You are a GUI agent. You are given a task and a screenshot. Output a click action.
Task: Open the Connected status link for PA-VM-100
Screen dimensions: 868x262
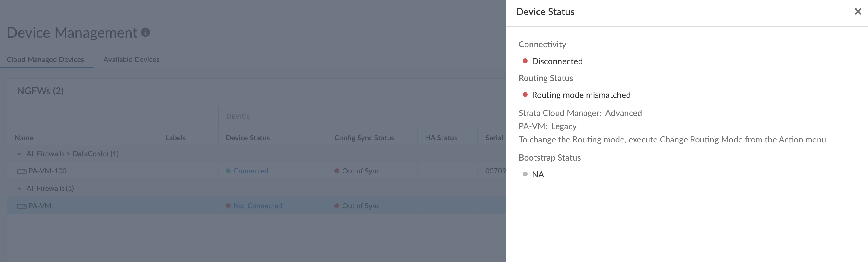point(251,171)
